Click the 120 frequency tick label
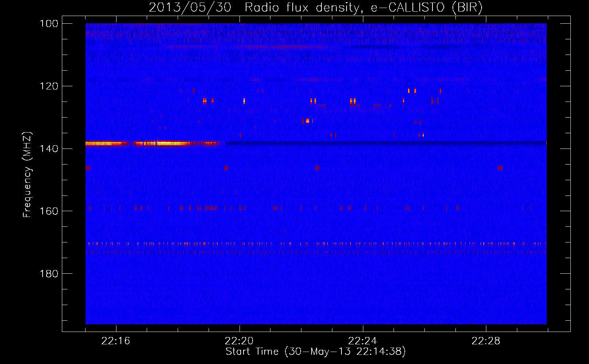Image resolution: width=589 pixels, height=364 pixels. click(49, 86)
